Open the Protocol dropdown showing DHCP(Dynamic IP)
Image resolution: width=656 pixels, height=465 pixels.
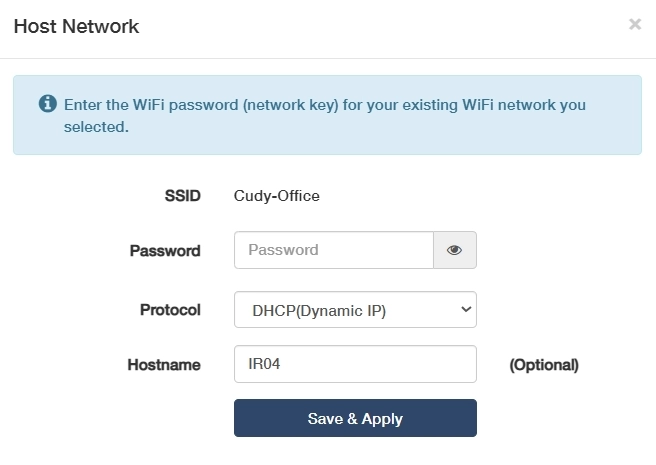(x=355, y=310)
